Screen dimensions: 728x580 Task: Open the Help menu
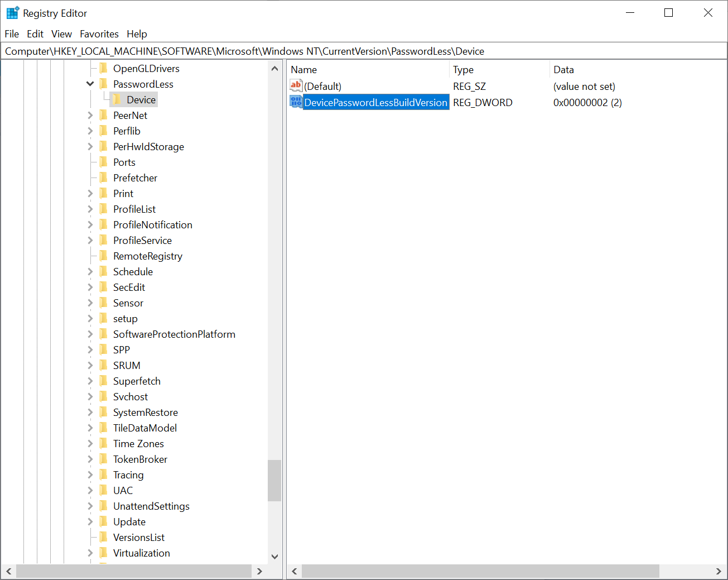click(137, 34)
